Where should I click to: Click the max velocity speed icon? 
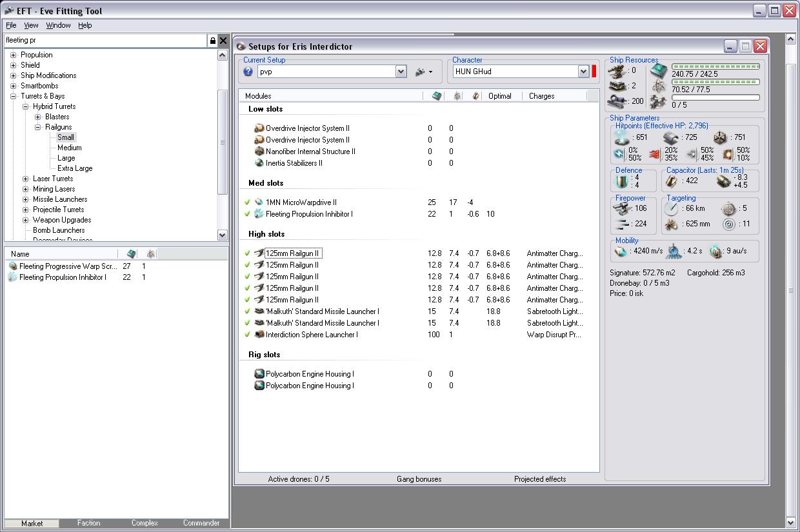(621, 252)
